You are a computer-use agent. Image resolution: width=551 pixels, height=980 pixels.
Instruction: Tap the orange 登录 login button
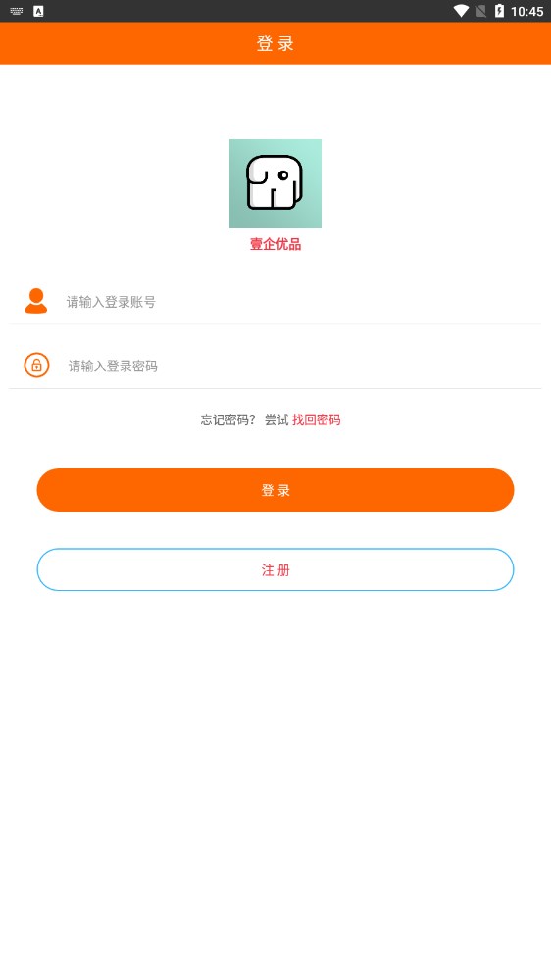click(275, 490)
